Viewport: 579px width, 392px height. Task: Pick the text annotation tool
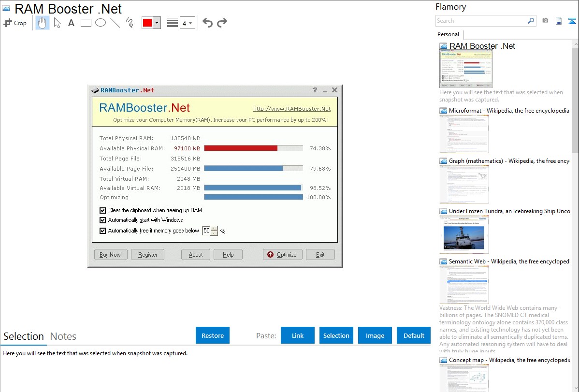[71, 23]
